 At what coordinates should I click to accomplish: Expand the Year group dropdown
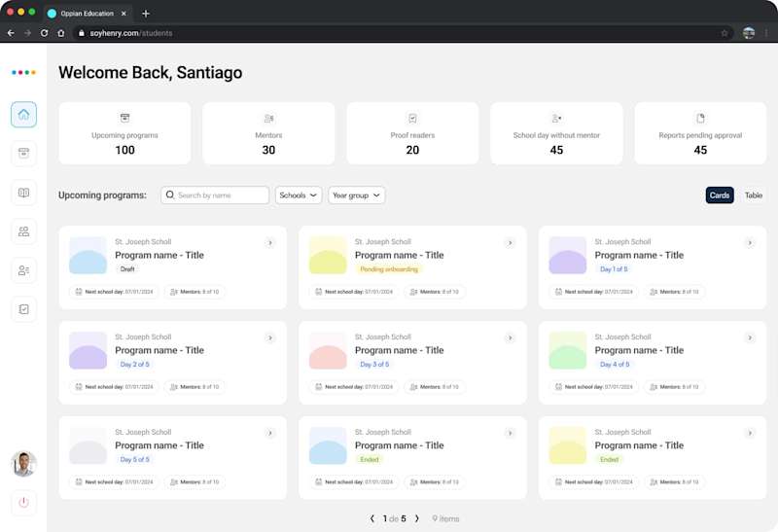(x=356, y=195)
